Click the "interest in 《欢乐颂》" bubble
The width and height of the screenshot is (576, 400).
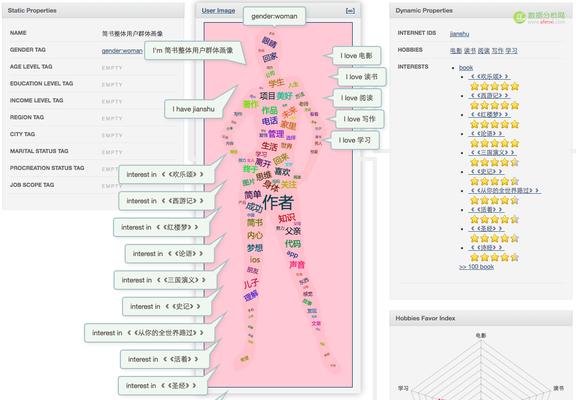[166, 174]
